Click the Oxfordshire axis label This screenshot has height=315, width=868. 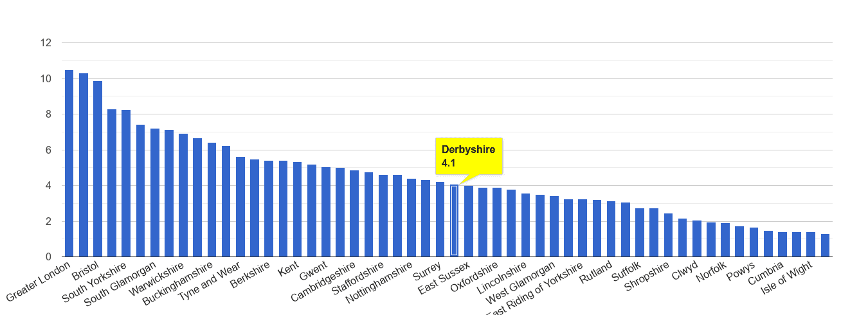point(475,277)
